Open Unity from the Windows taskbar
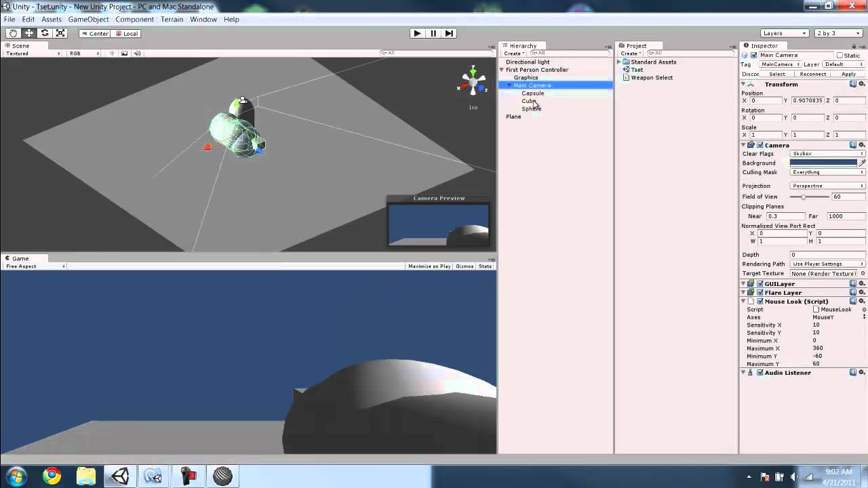This screenshot has width=868, height=488. tap(119, 476)
